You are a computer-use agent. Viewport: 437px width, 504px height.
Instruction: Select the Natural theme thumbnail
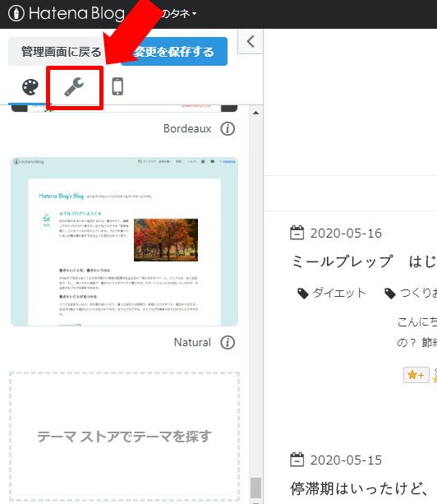tap(124, 242)
